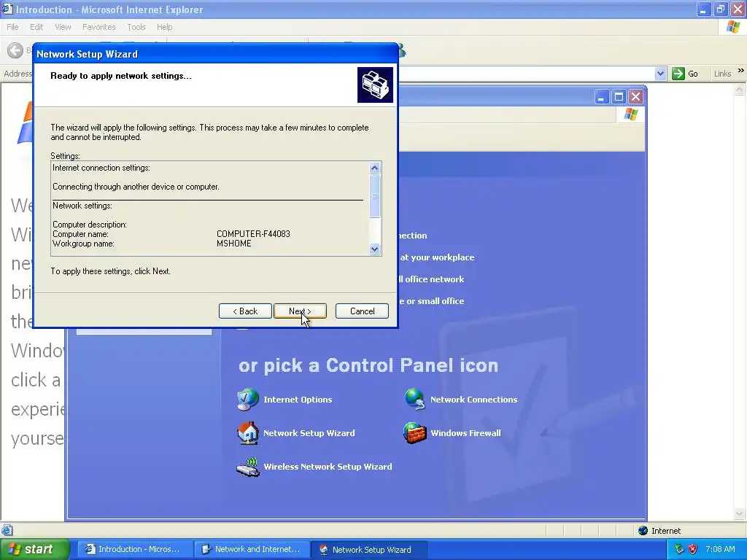
Task: Open Network Setup Wizard link in Control Panel
Action: click(x=309, y=433)
